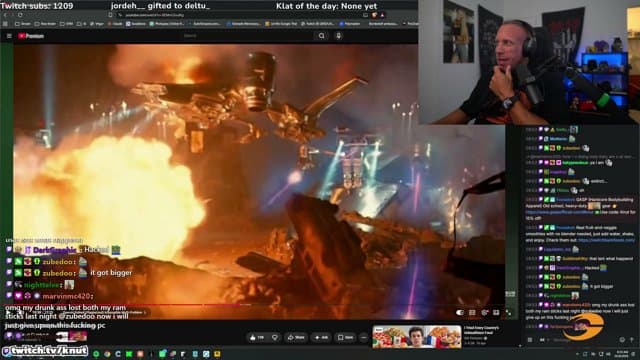Viewport: 640px width, 360px height.
Task: Open more actions ellipsis under video
Action: click(x=364, y=338)
